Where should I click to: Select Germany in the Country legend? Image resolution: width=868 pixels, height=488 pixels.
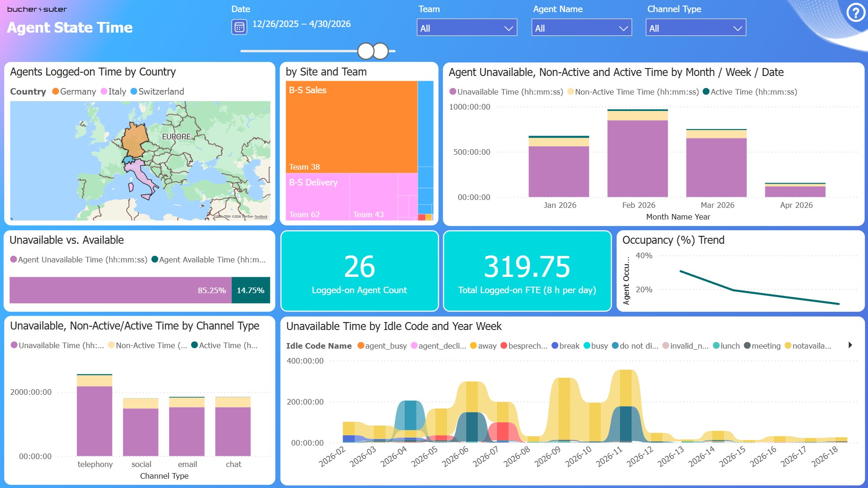[74, 91]
